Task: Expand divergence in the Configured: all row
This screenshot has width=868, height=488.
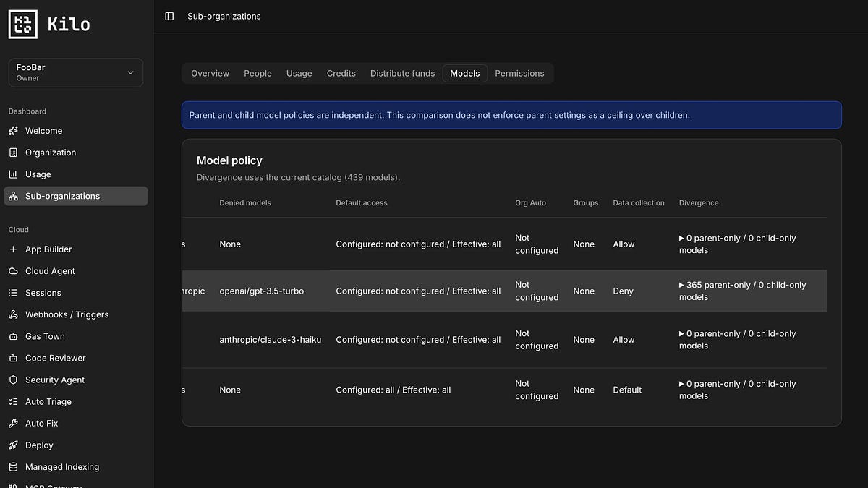Action: pyautogui.click(x=681, y=384)
